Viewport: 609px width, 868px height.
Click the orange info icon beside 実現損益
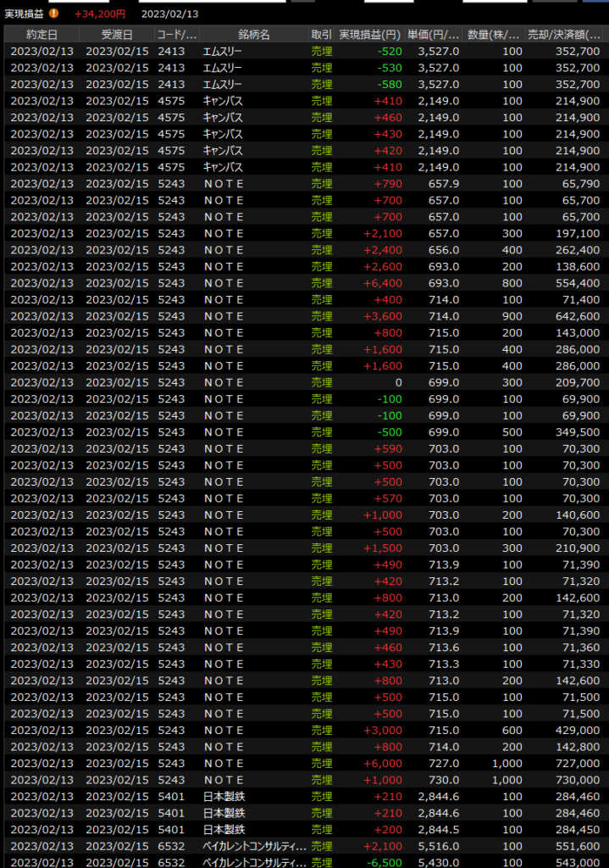(54, 14)
